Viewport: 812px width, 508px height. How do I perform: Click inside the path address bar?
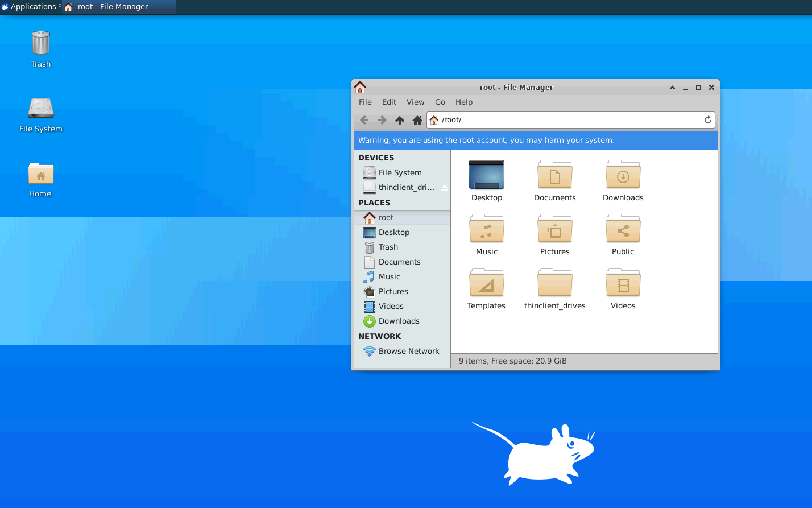click(540, 120)
